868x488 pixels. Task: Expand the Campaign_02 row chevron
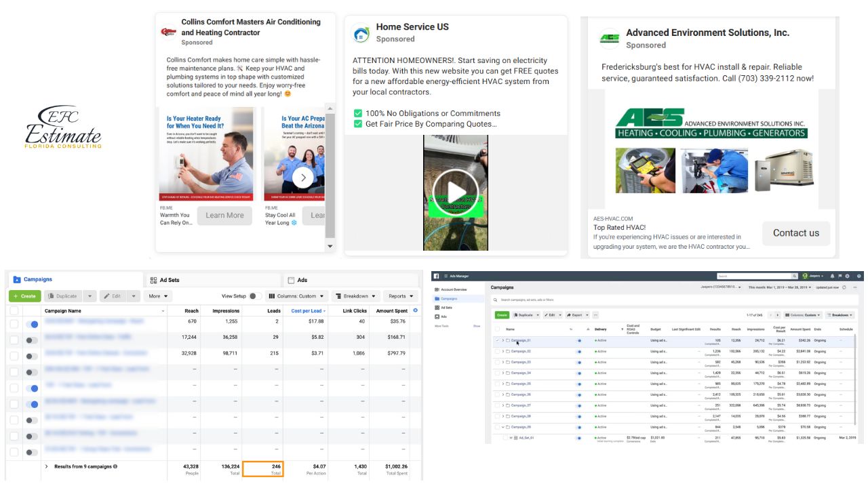click(x=502, y=351)
